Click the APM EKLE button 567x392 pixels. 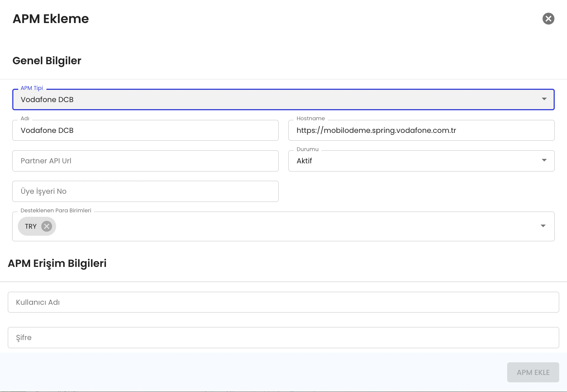click(533, 372)
